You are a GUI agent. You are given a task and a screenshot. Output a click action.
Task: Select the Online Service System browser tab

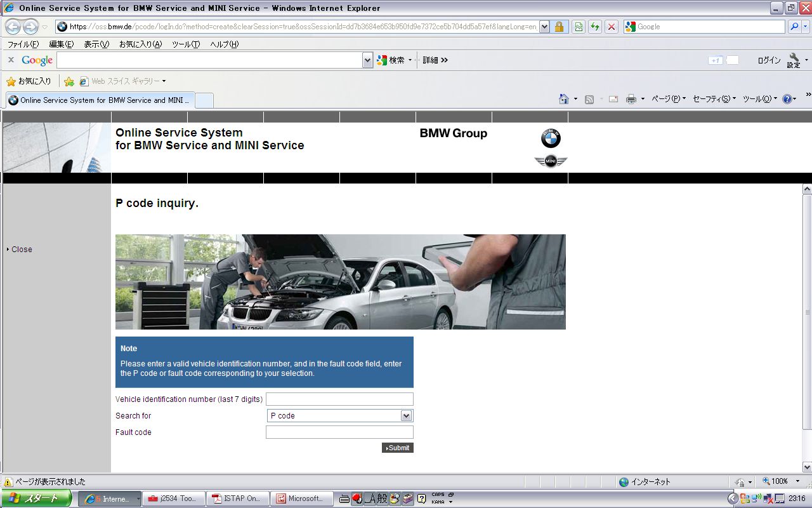tap(99, 100)
